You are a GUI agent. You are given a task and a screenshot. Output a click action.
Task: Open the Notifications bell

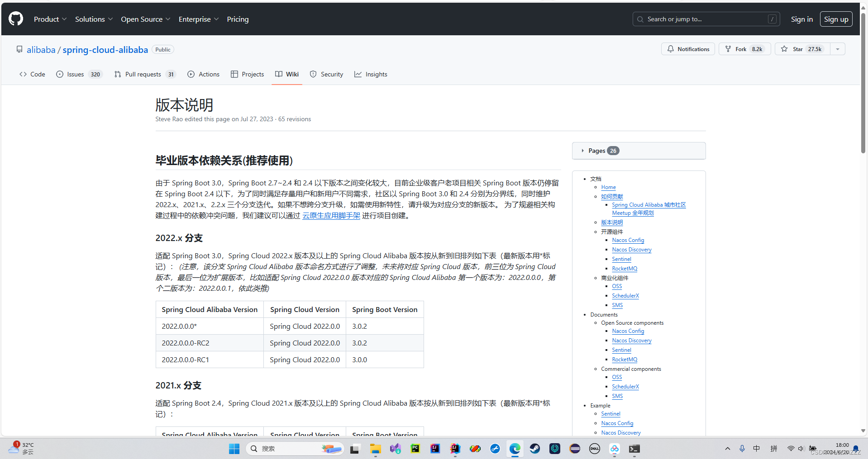688,49
